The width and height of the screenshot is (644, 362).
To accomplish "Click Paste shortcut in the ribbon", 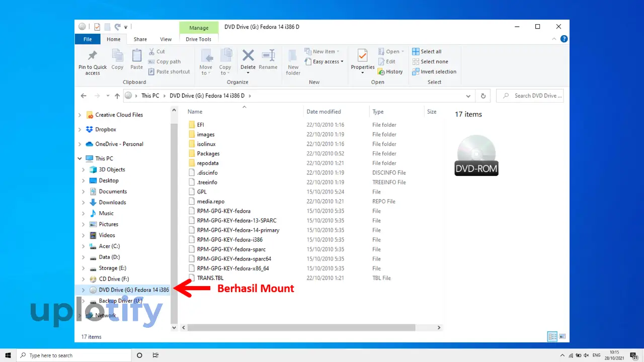I will pos(170,71).
